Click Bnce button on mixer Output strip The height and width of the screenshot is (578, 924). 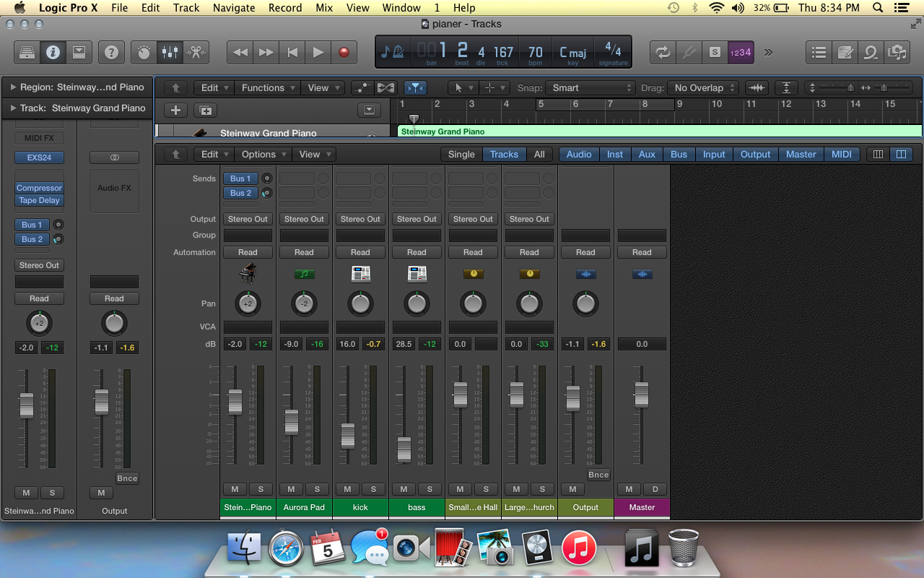598,475
